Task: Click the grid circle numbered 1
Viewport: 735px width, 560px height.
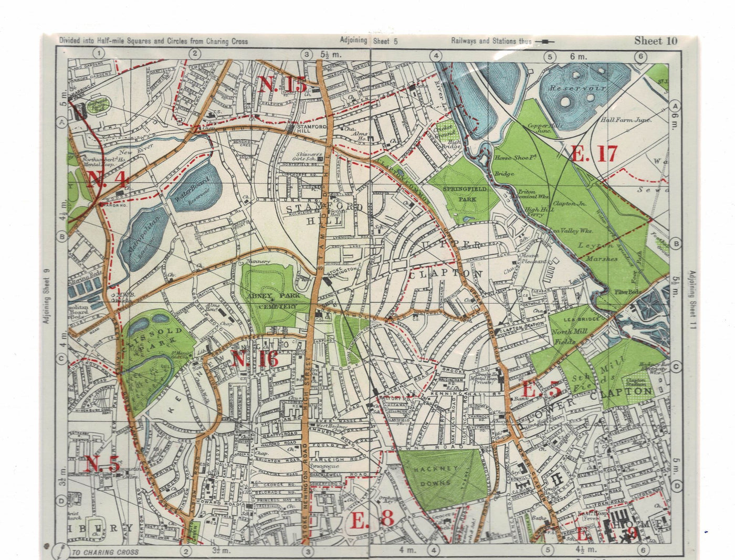Action: point(98,53)
